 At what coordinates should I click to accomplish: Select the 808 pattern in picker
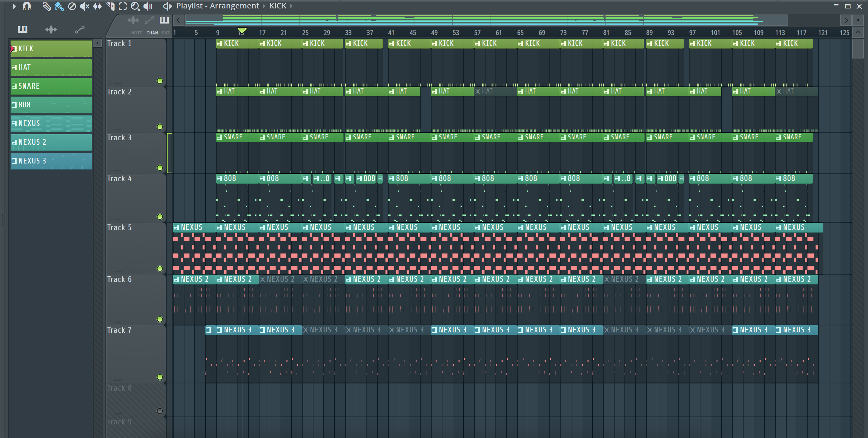tap(51, 105)
